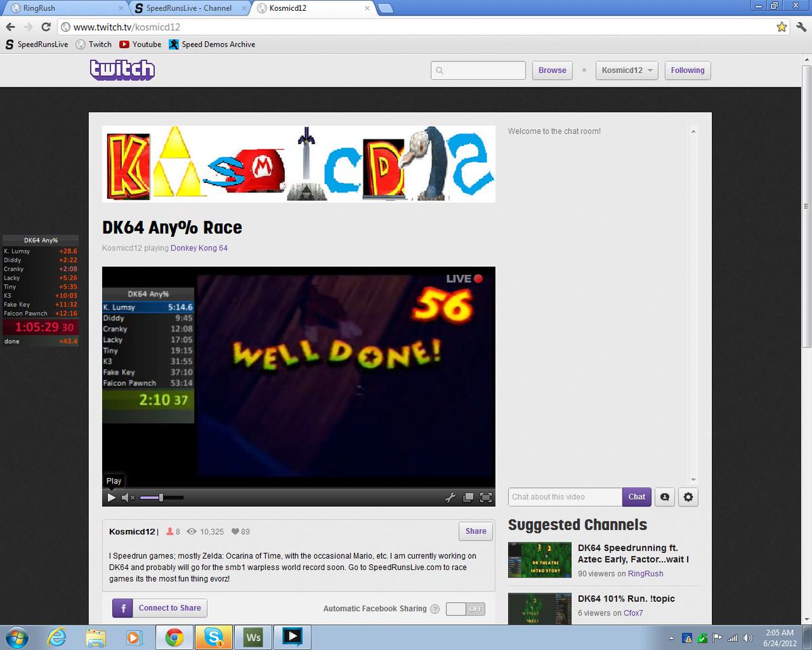Image resolution: width=812 pixels, height=650 pixels.
Task: Click the chat scrollbar up arrow
Action: pyautogui.click(x=693, y=132)
